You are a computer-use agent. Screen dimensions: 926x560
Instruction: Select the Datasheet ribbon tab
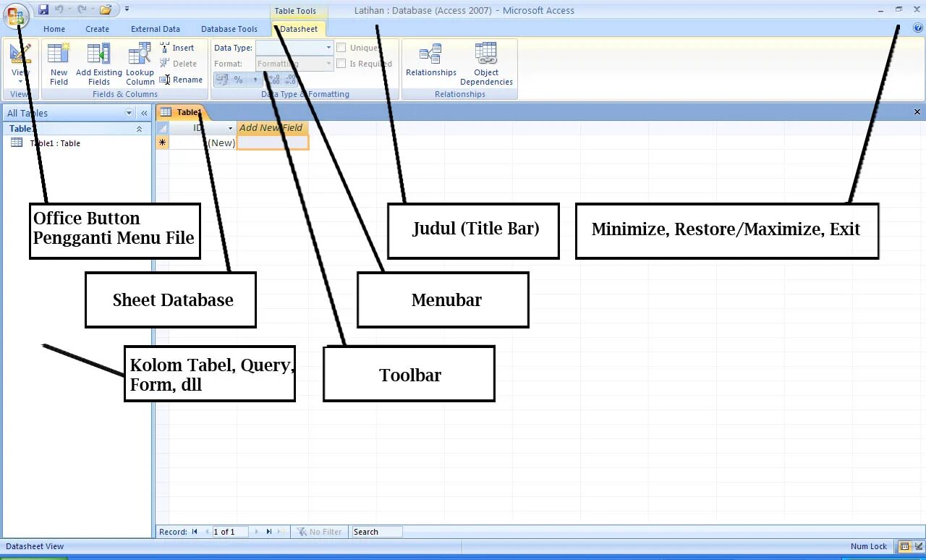pyautogui.click(x=299, y=29)
